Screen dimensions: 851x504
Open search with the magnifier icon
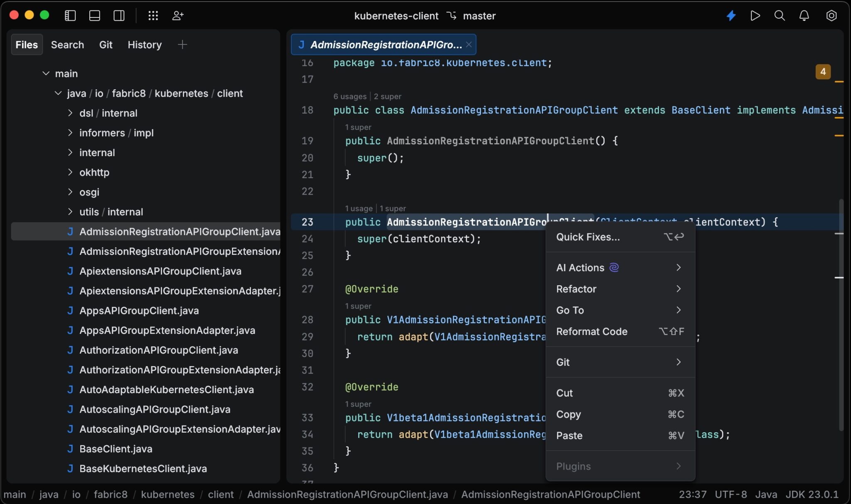coord(780,16)
